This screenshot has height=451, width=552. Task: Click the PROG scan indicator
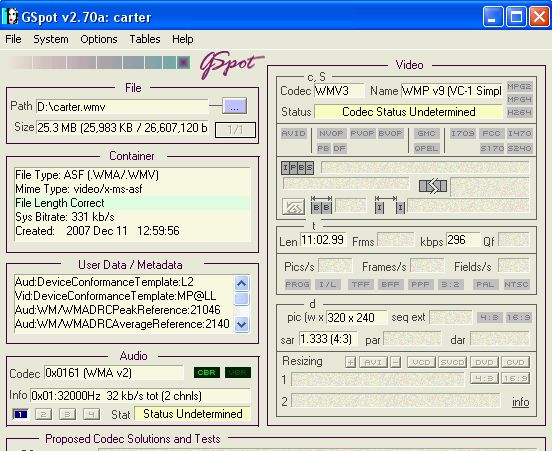click(297, 284)
